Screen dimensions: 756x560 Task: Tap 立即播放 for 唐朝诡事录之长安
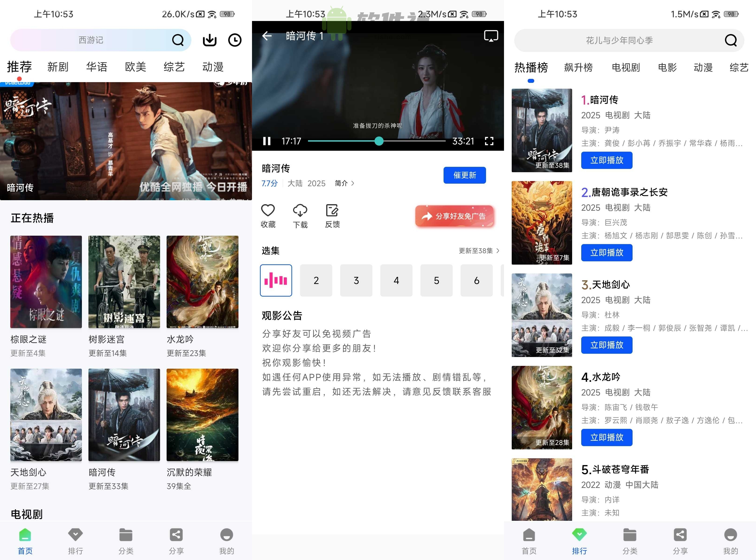pos(606,252)
